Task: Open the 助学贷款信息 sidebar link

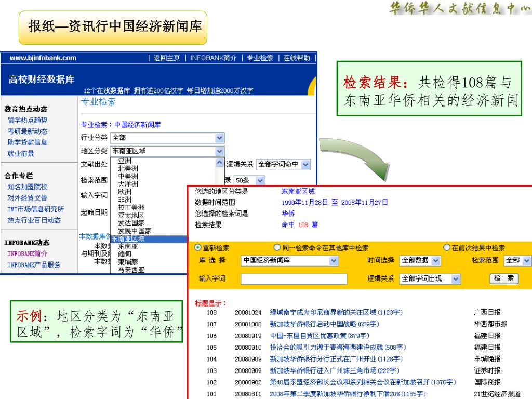Action: pos(27,142)
